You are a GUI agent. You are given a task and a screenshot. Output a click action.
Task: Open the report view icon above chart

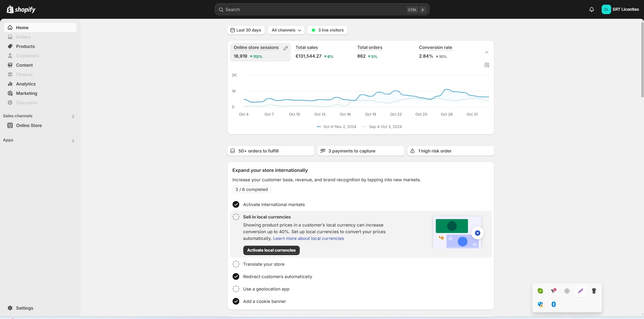pyautogui.click(x=487, y=65)
